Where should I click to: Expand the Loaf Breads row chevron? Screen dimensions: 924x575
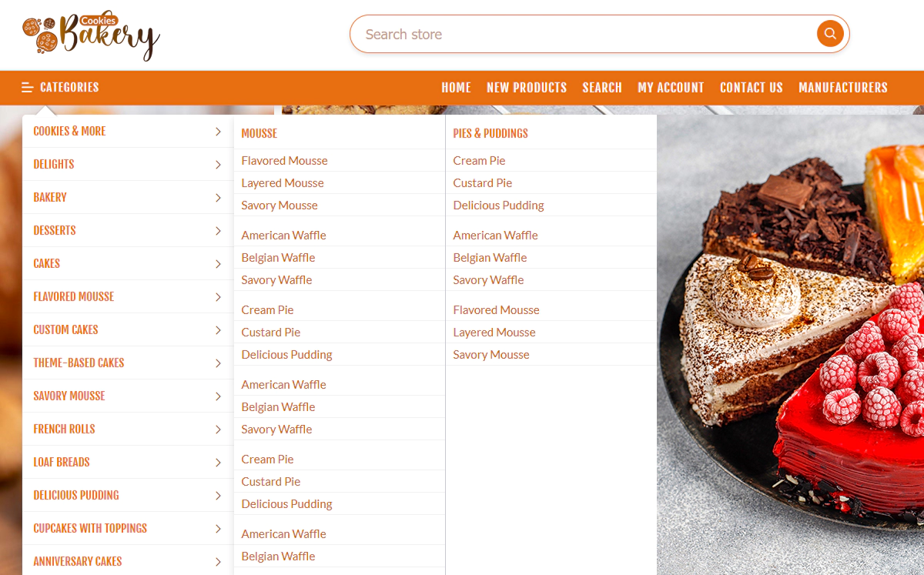pyautogui.click(x=218, y=463)
